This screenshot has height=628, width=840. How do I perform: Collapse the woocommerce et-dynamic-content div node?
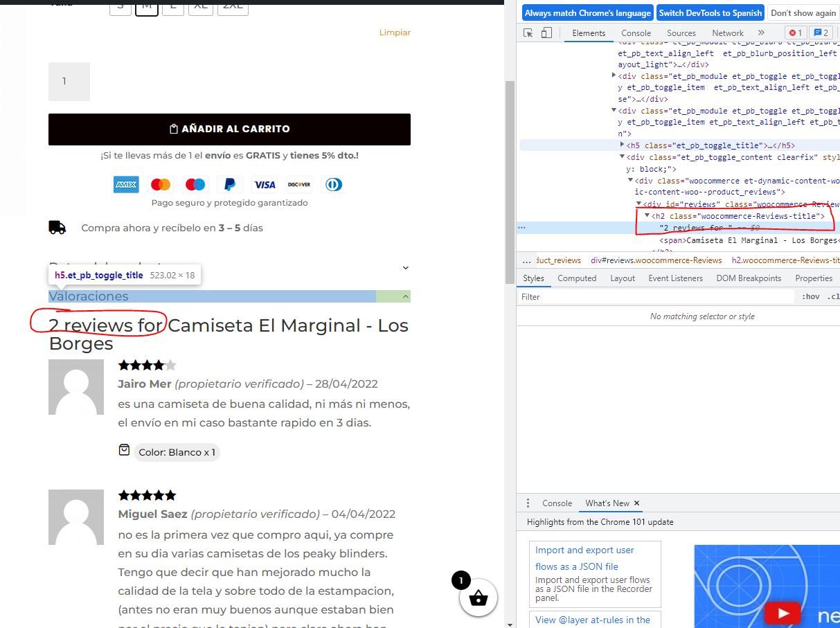coord(630,181)
